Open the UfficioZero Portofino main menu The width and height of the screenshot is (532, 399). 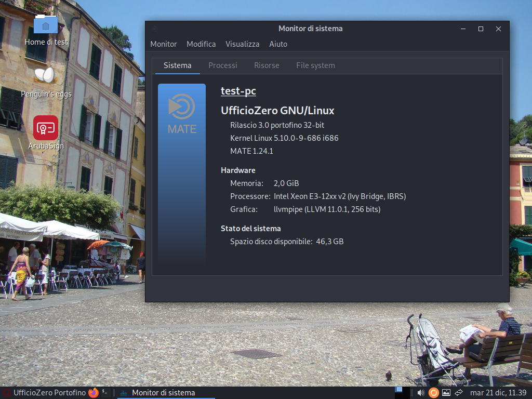pyautogui.click(x=45, y=393)
